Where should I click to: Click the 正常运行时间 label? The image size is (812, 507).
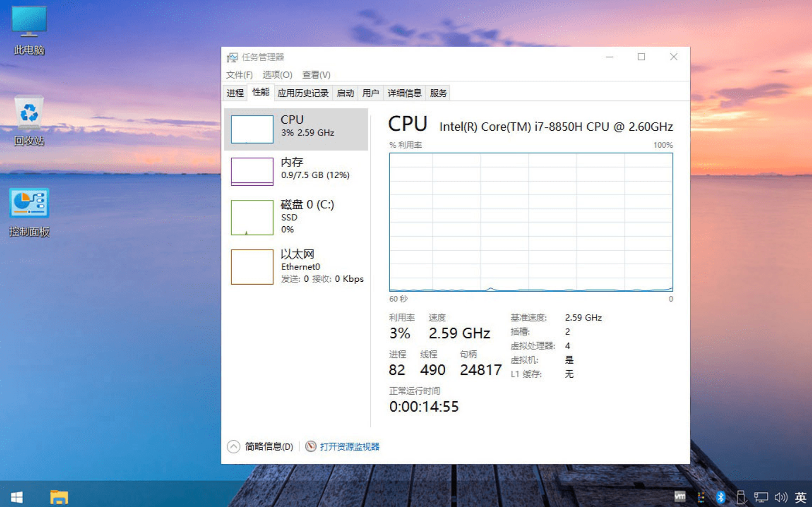pos(415,391)
